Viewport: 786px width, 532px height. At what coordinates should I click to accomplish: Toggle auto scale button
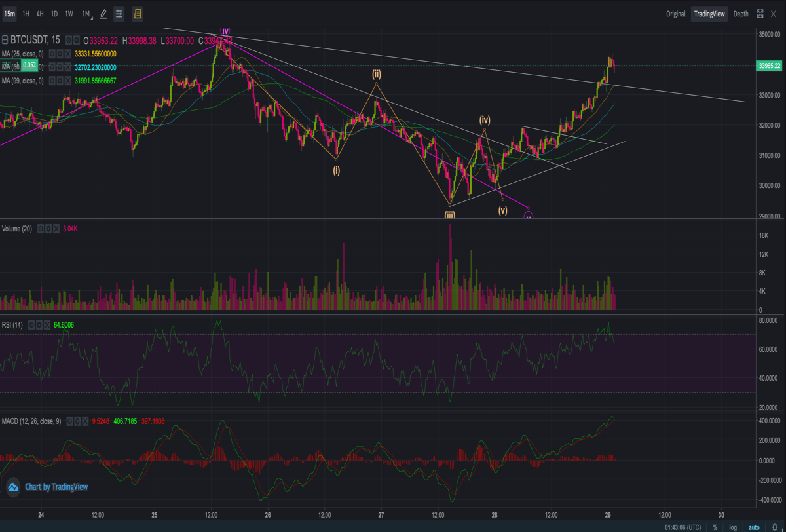(x=754, y=527)
